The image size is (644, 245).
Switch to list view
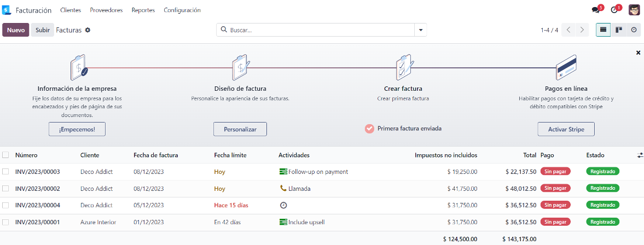(603, 30)
